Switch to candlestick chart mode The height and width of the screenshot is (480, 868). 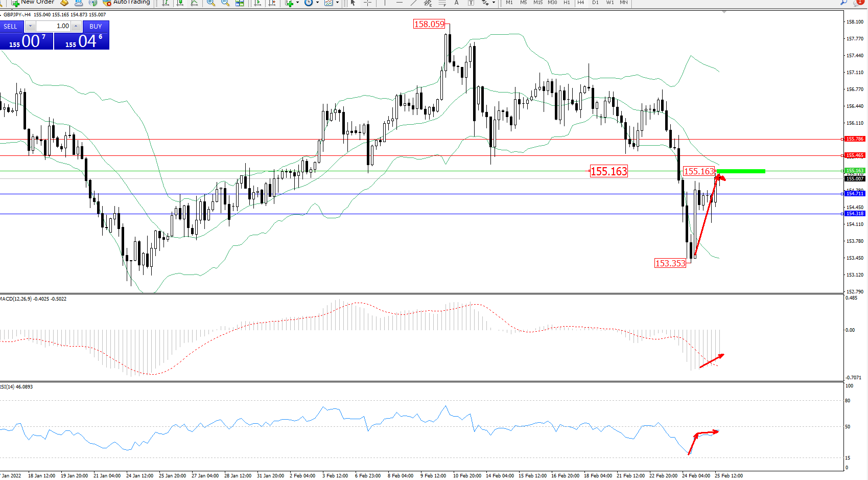(x=180, y=3)
